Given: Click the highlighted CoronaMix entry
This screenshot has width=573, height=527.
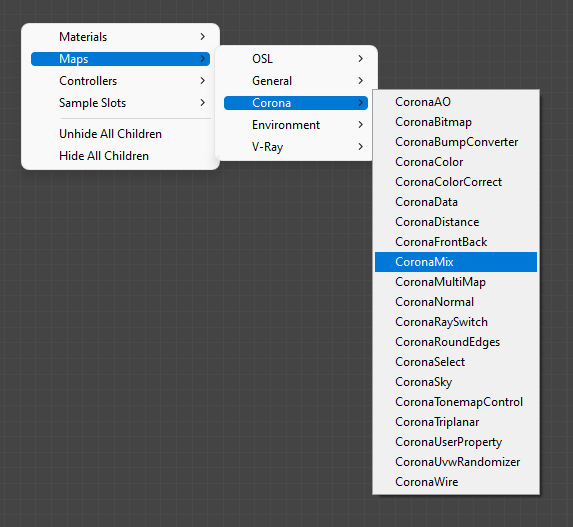Looking at the screenshot, I should point(456,262).
